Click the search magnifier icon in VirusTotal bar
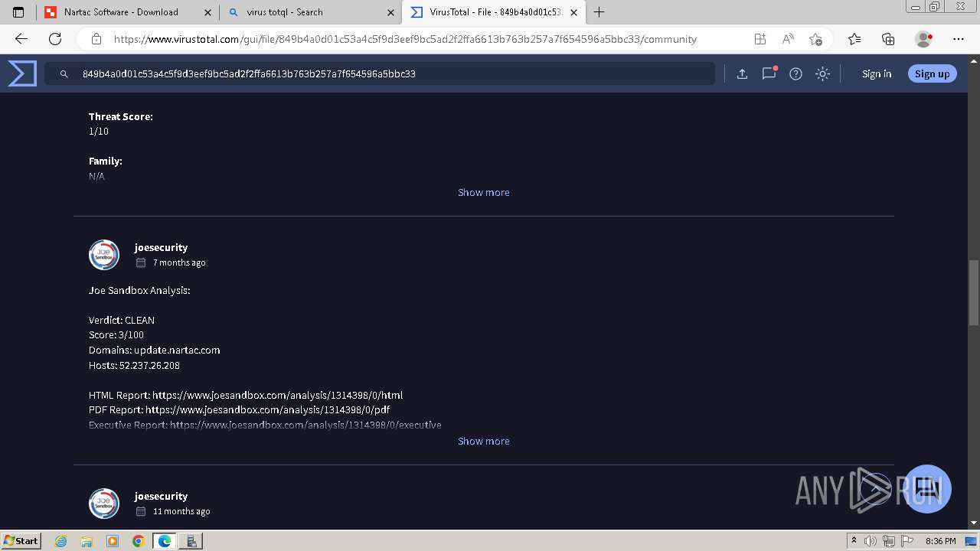This screenshot has width=980, height=551. tap(64, 74)
